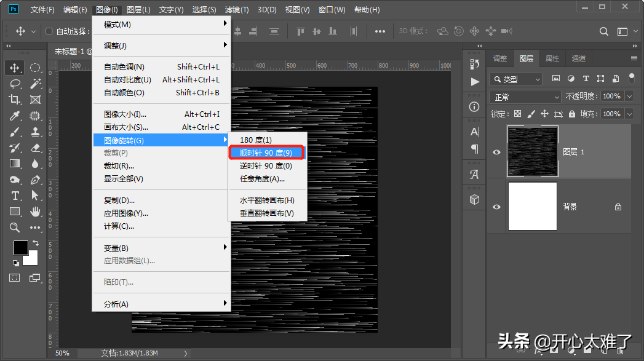The width and height of the screenshot is (644, 361).
Task: Open the Paragraph panel icon
Action: point(474,149)
